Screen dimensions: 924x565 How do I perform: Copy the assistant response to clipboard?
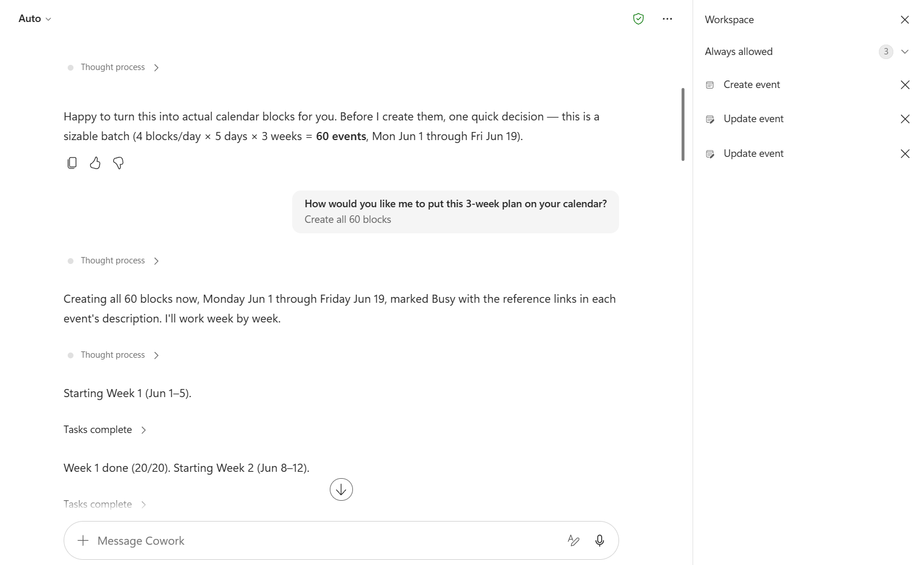click(x=72, y=163)
